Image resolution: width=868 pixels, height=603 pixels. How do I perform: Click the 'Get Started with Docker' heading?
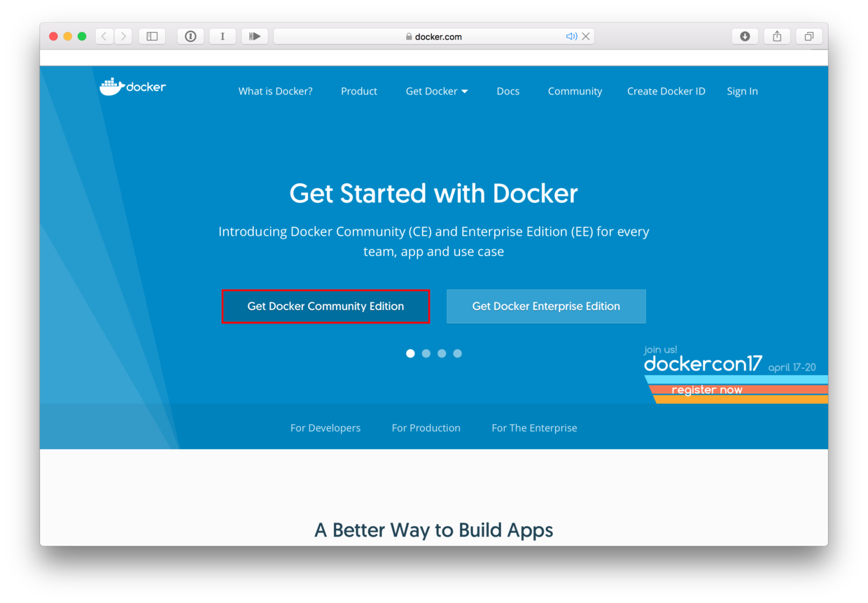coord(434,193)
